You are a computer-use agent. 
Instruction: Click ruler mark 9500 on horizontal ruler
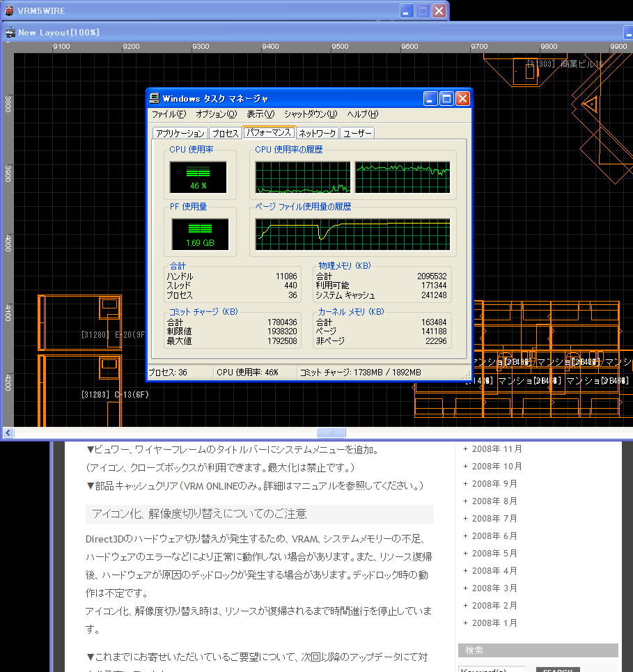click(340, 46)
